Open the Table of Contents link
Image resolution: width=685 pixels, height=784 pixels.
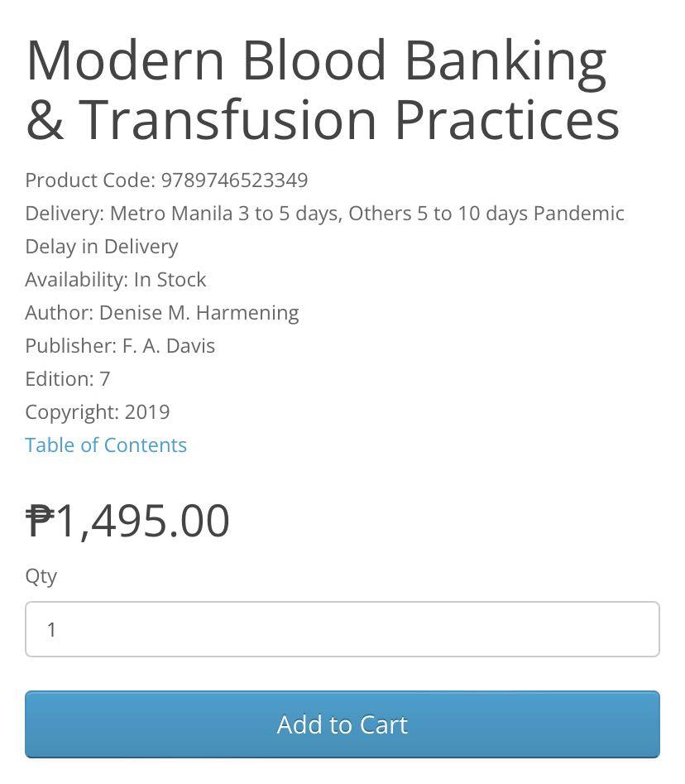(106, 445)
